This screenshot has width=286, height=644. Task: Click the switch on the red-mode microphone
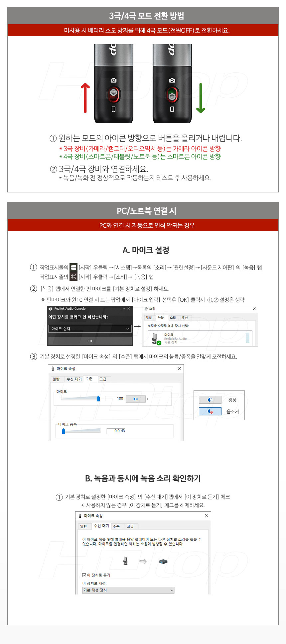point(114,95)
